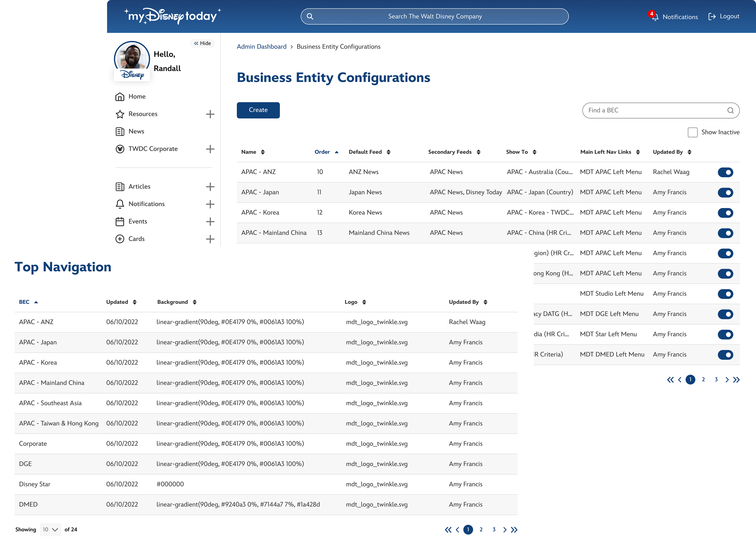Toggle off the APAC - ANZ entity switch
This screenshot has height=554, width=756.
click(725, 172)
